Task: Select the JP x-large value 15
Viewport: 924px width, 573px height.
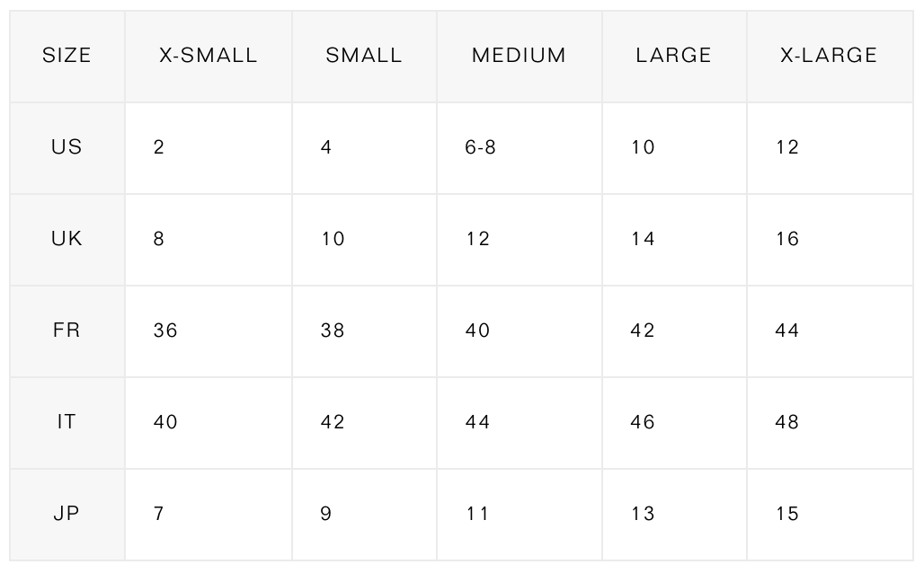Action: click(x=787, y=514)
